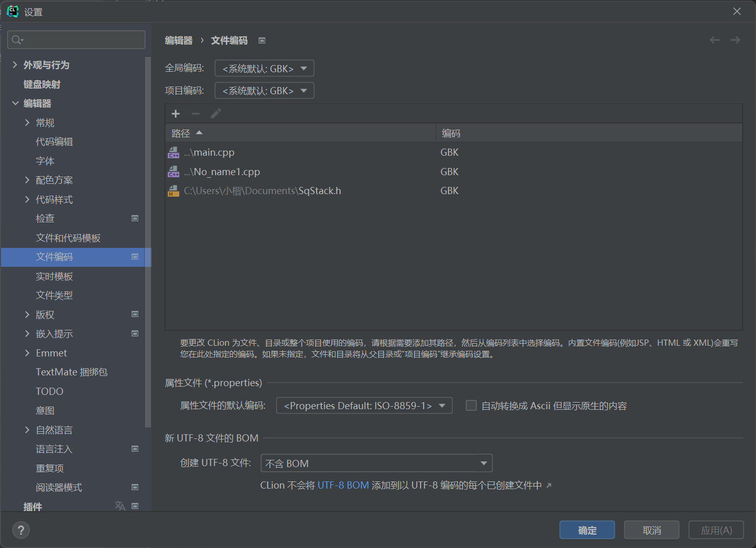This screenshot has width=756, height=548.
Task: Open the UTF-8 BOM link
Action: 343,485
